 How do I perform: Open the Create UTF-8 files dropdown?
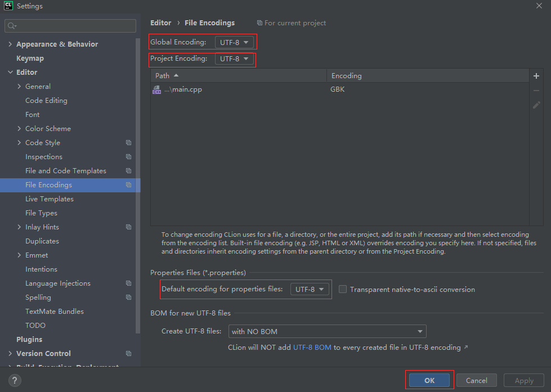tap(327, 331)
